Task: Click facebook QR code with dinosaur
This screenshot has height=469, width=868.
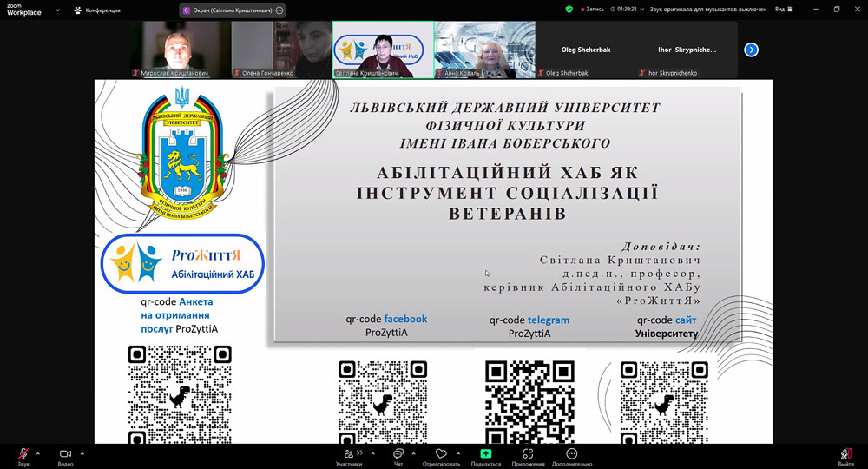Action: [383, 402]
